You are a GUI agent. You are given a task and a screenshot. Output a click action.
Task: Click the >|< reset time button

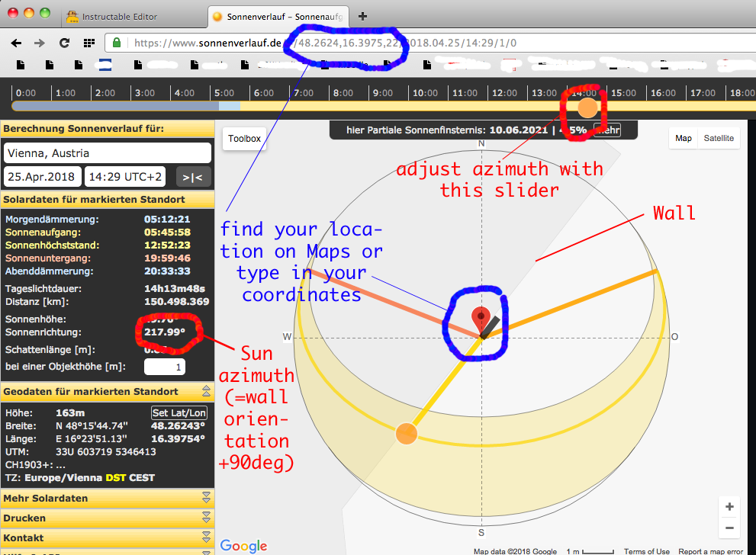coord(192,178)
